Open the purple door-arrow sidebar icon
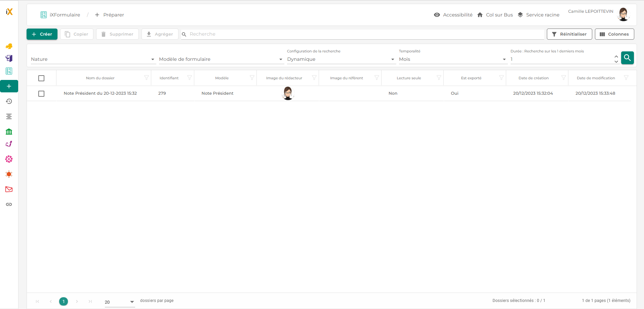The height and width of the screenshot is (309, 644). pyautogui.click(x=9, y=58)
